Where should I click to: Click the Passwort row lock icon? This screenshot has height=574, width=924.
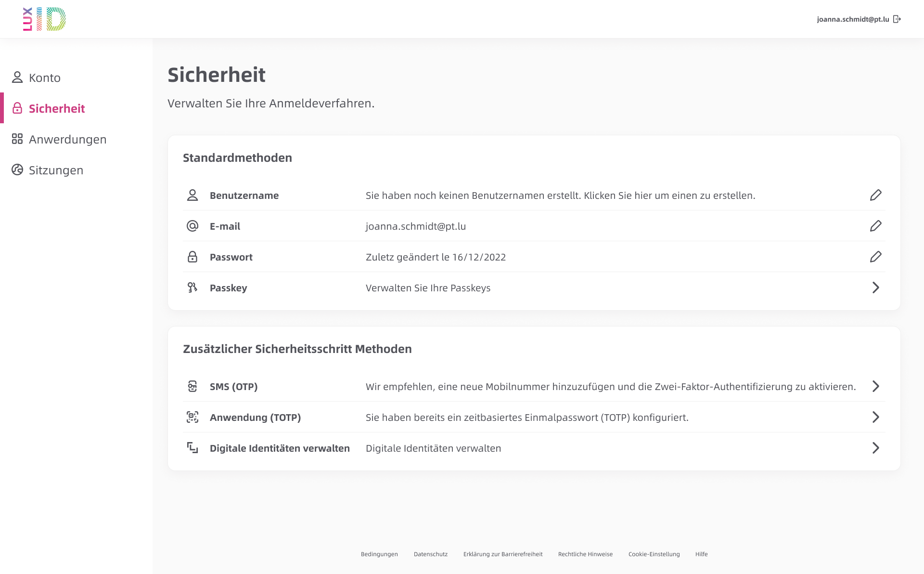coord(192,257)
